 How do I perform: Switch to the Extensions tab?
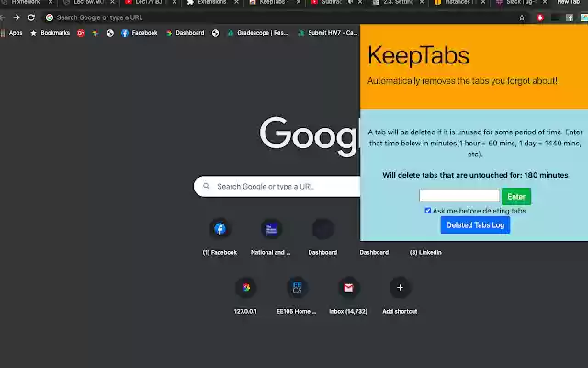pos(212,2)
